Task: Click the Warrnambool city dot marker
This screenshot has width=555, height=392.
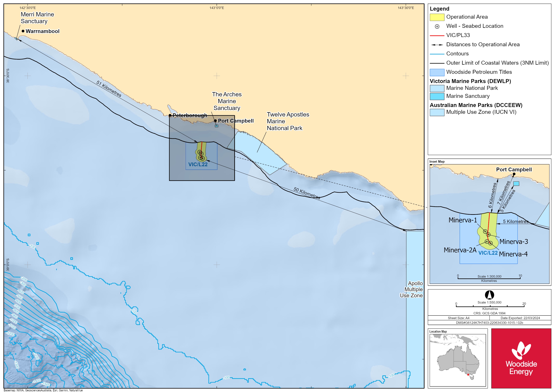Action: click(x=23, y=31)
